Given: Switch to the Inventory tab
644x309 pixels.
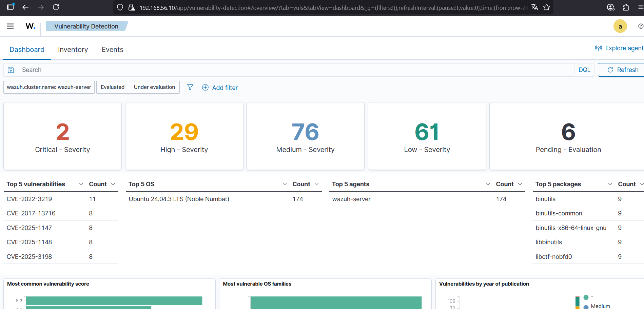Looking at the screenshot, I should (x=73, y=50).
